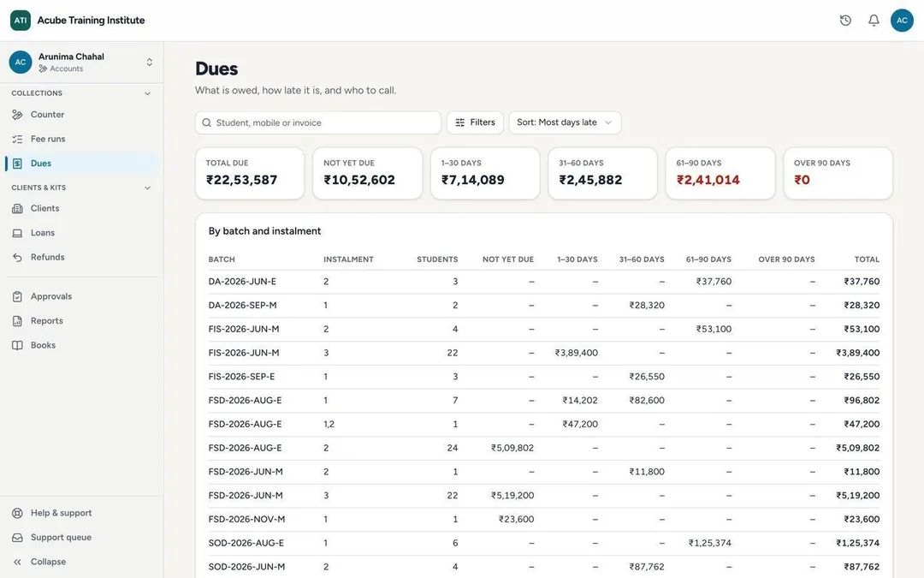Viewport: 924px width, 578px height.
Task: Click ₹53,100 in 61–90 days column
Action: click(x=714, y=329)
